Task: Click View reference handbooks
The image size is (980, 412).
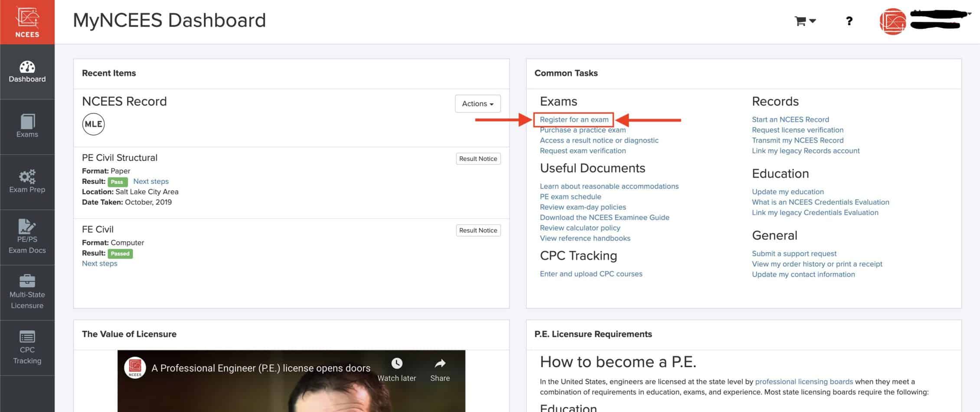Action: click(585, 238)
